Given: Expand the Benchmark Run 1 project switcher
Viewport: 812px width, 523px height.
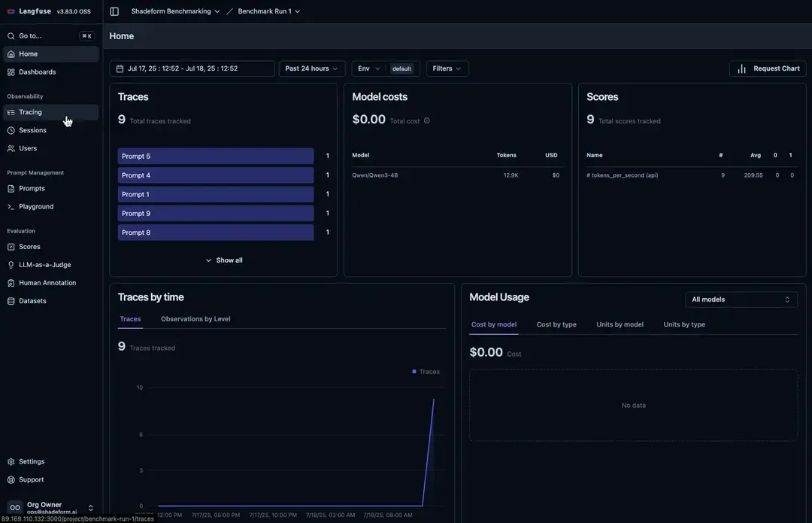Looking at the screenshot, I should pos(268,11).
